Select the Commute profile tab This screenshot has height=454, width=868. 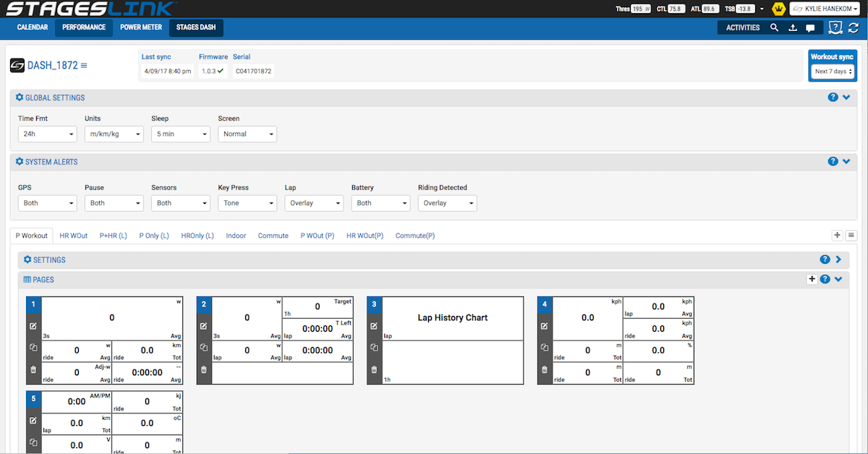click(x=273, y=236)
